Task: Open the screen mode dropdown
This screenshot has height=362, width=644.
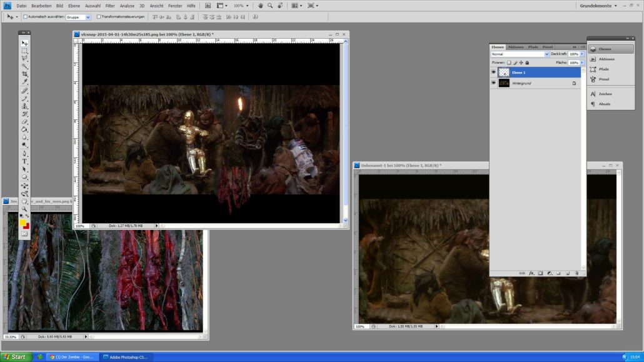Action: pyautogui.click(x=313, y=6)
